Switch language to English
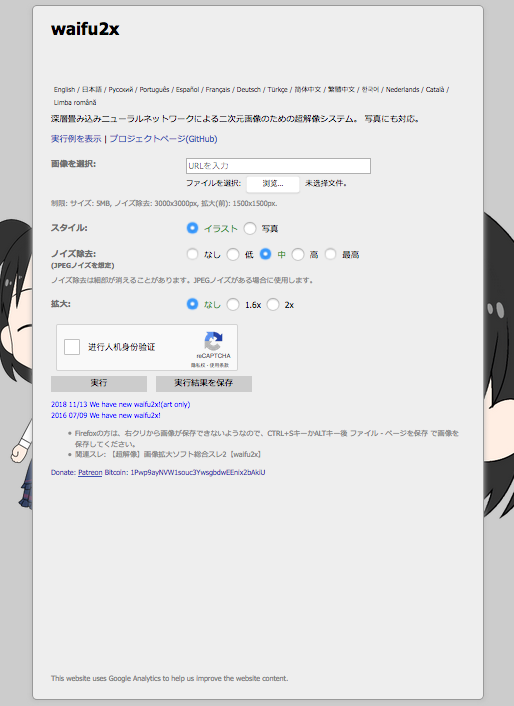The height and width of the screenshot is (706, 514). coord(64,90)
